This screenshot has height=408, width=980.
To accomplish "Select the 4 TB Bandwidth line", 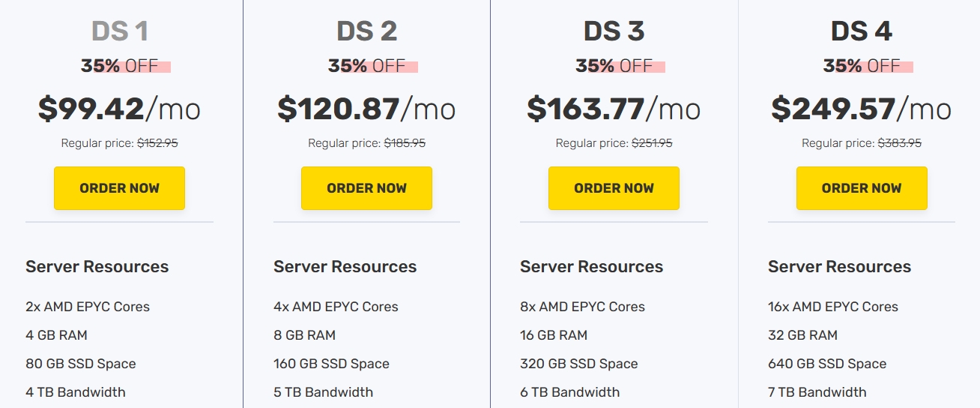I will pyautogui.click(x=76, y=392).
